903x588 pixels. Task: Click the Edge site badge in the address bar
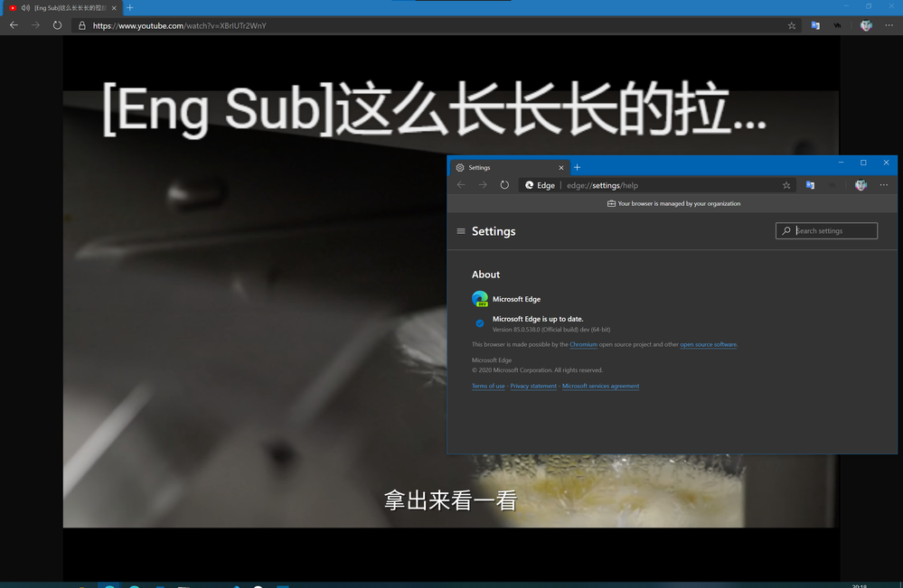[x=540, y=185]
